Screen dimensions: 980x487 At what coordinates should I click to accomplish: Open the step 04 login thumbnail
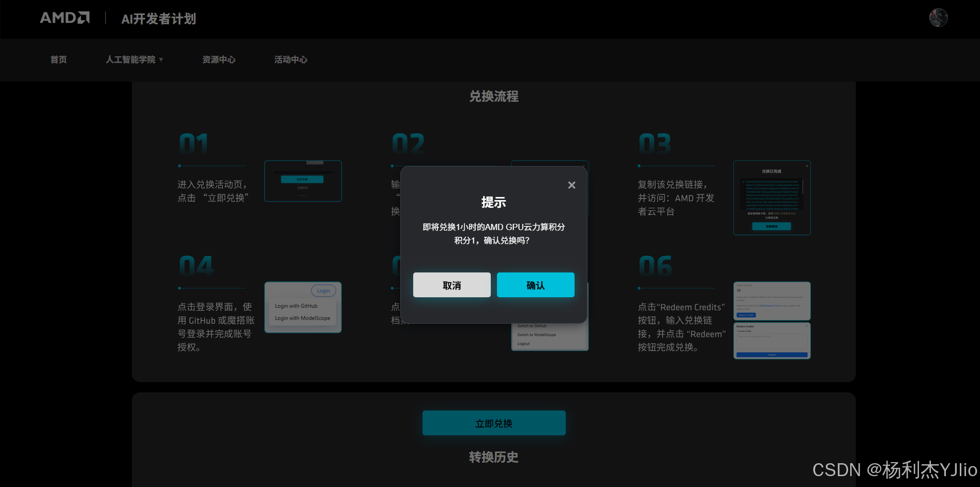303,307
